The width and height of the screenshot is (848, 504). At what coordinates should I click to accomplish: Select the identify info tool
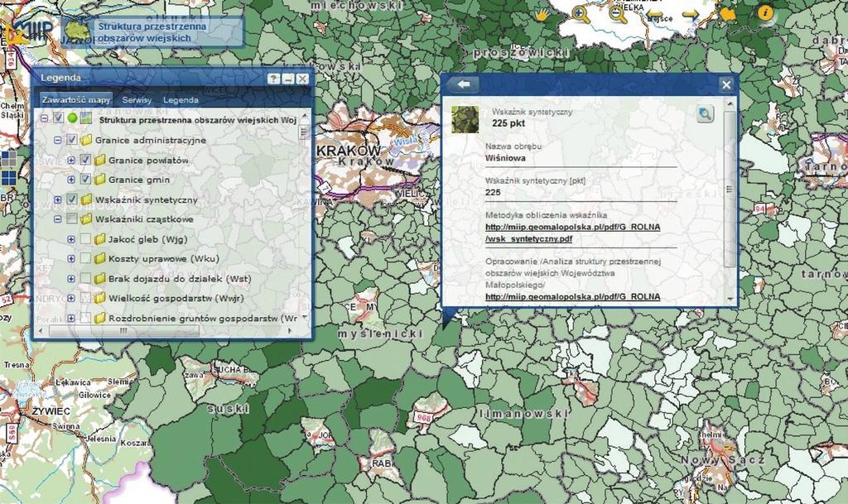click(x=764, y=13)
